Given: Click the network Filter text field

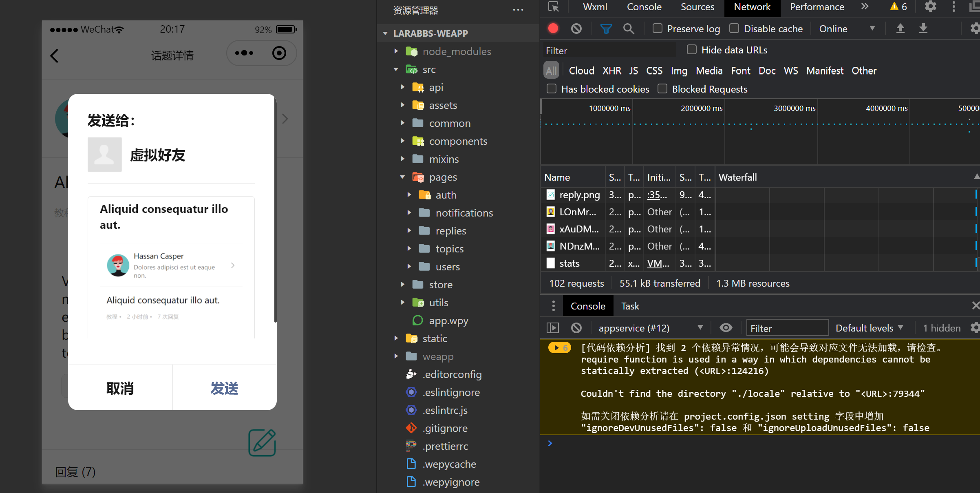Looking at the screenshot, I should pyautogui.click(x=610, y=51).
